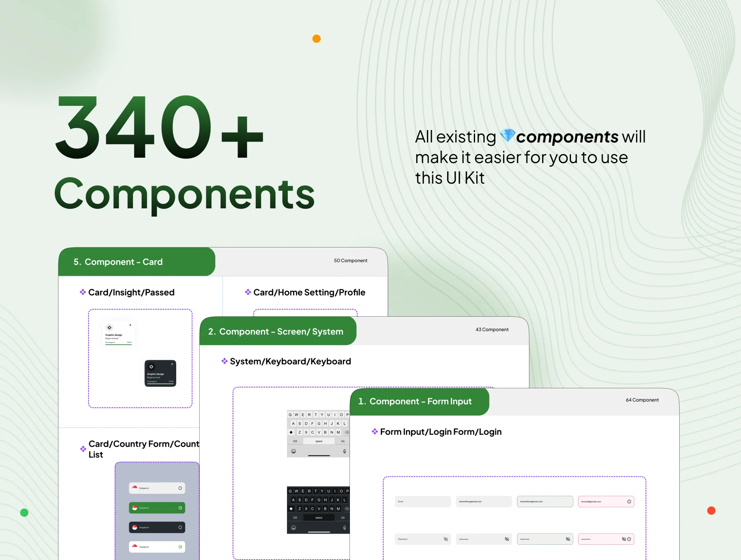Screen dimensions: 741x560
Task: Click the error alert icon in red password field
Action: [x=629, y=539]
